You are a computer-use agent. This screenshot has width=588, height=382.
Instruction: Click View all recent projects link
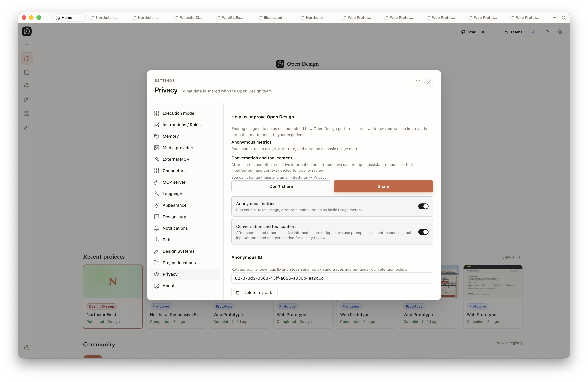(511, 257)
